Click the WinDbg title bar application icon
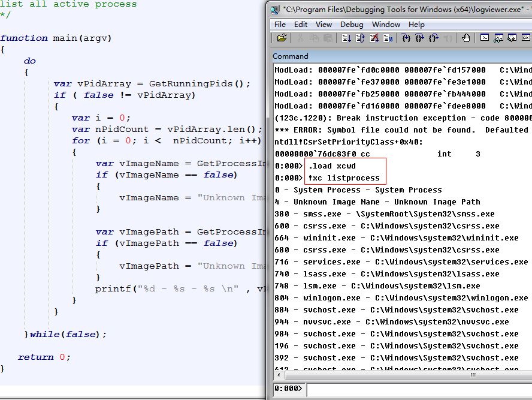Screen dimensions: 532x400 click(x=275, y=10)
